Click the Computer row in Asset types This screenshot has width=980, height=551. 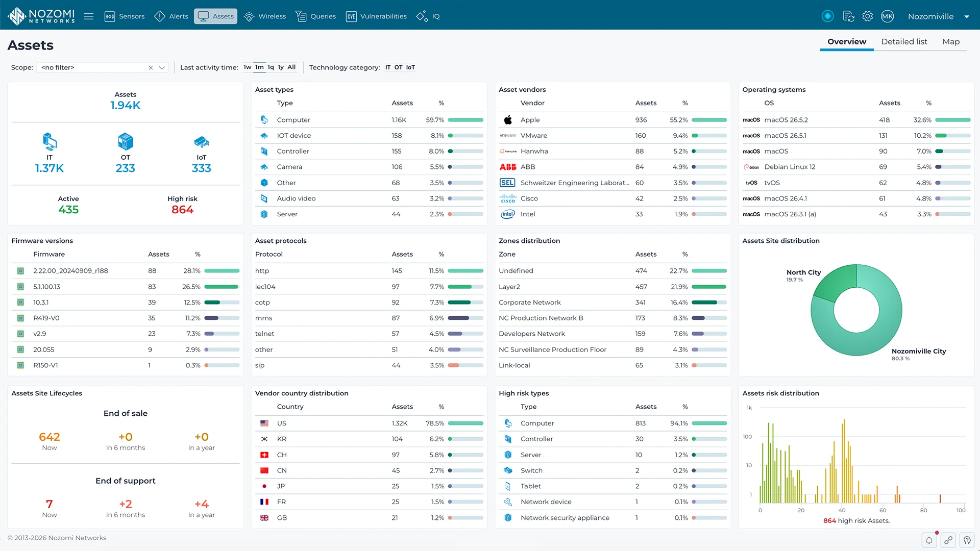[369, 120]
